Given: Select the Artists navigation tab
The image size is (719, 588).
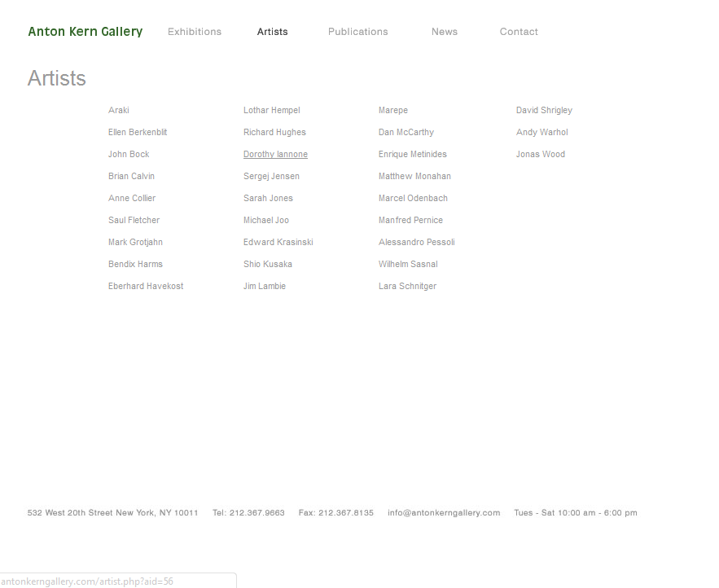Looking at the screenshot, I should [272, 32].
